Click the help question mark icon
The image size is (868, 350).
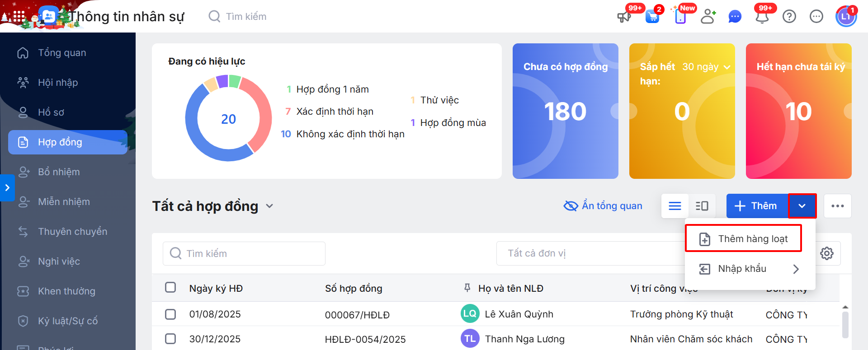pyautogui.click(x=789, y=17)
